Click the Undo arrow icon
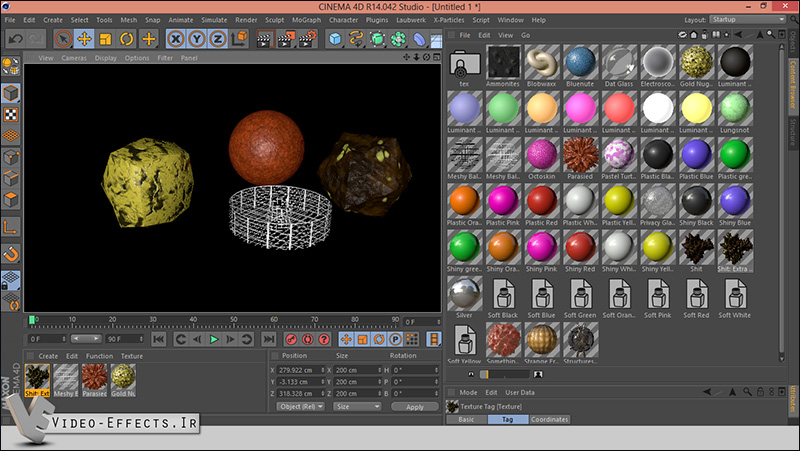Screen dimensions: 800x451 pos(16,39)
